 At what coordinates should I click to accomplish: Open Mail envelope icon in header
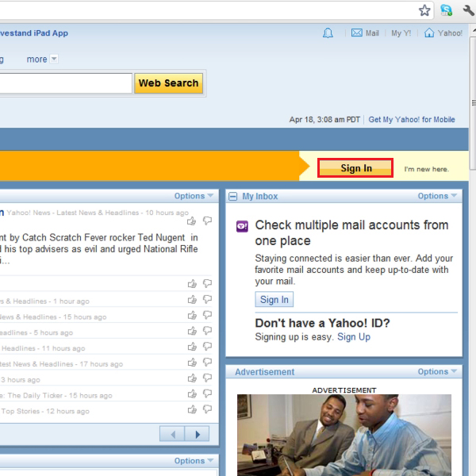[x=357, y=33]
